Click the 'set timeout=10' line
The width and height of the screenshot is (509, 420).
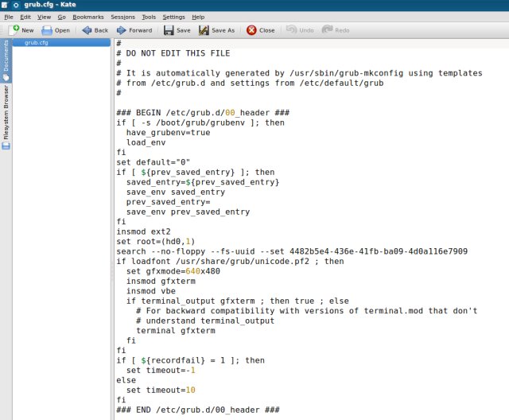[161, 390]
